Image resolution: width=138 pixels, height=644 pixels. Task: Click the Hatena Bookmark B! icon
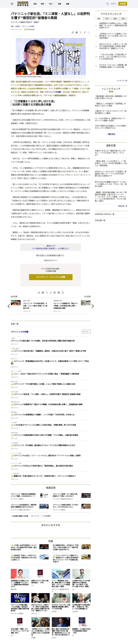click(x=55, y=292)
